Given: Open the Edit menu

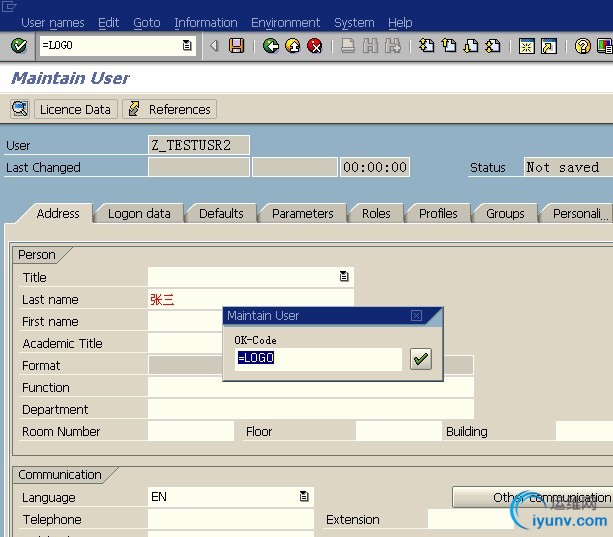Looking at the screenshot, I should tap(108, 23).
